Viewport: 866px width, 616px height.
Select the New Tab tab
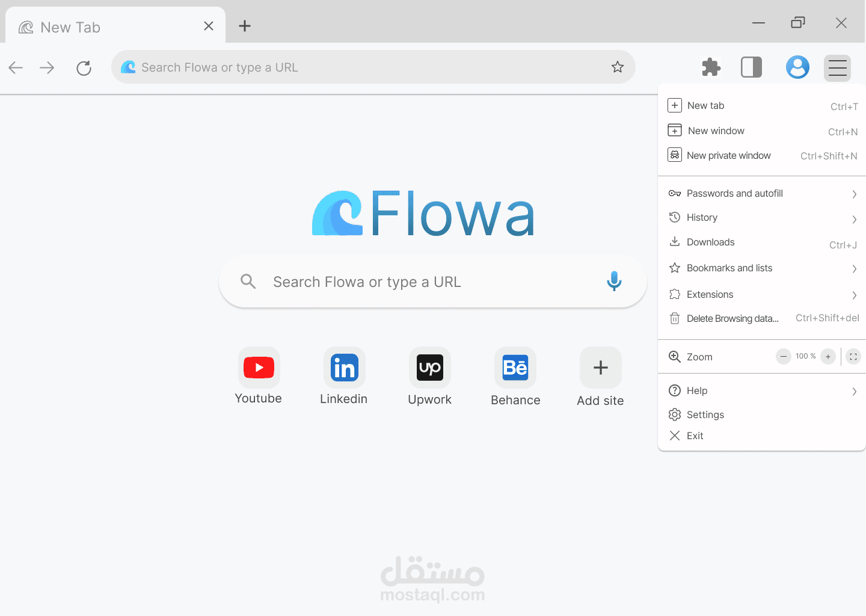[x=115, y=25]
